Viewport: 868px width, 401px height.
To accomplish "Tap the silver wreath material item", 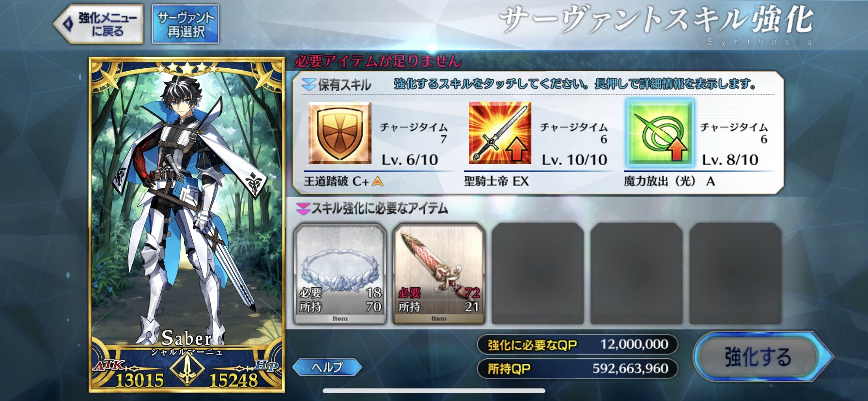I will (340, 274).
